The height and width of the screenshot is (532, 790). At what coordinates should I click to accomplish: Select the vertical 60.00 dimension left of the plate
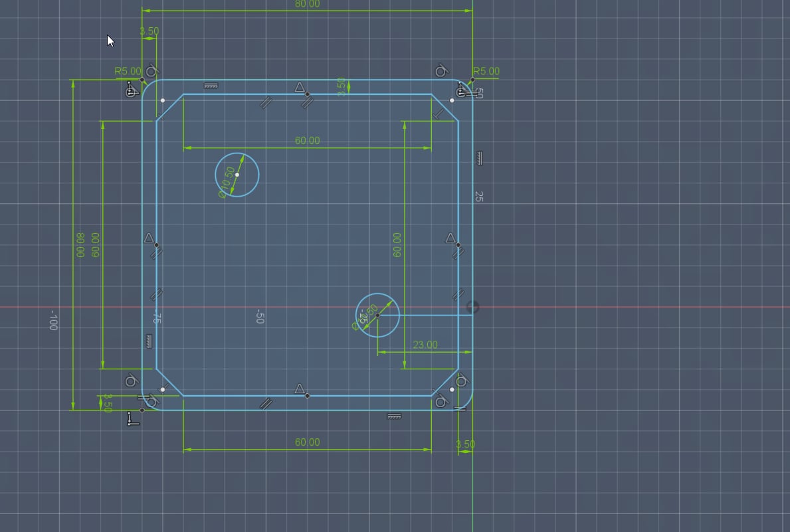tap(95, 245)
